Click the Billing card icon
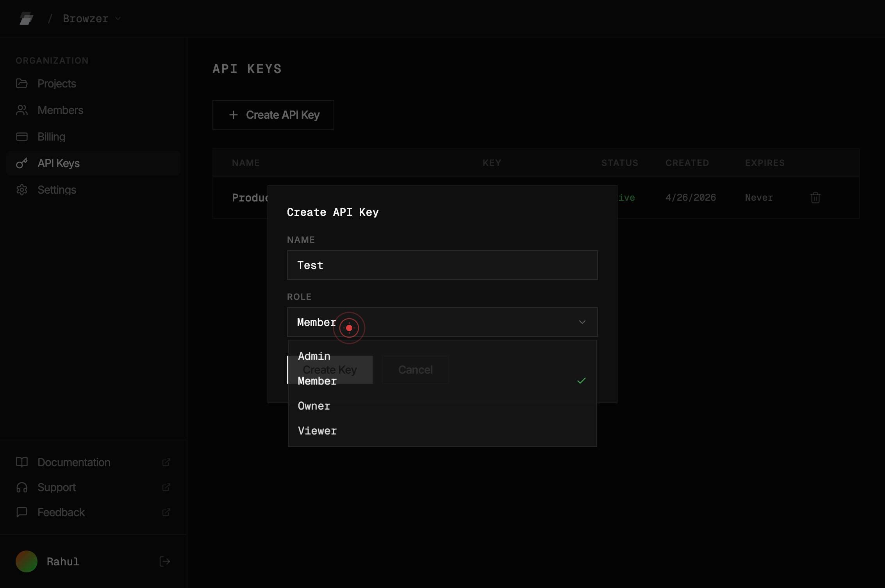885x588 pixels. (x=22, y=137)
